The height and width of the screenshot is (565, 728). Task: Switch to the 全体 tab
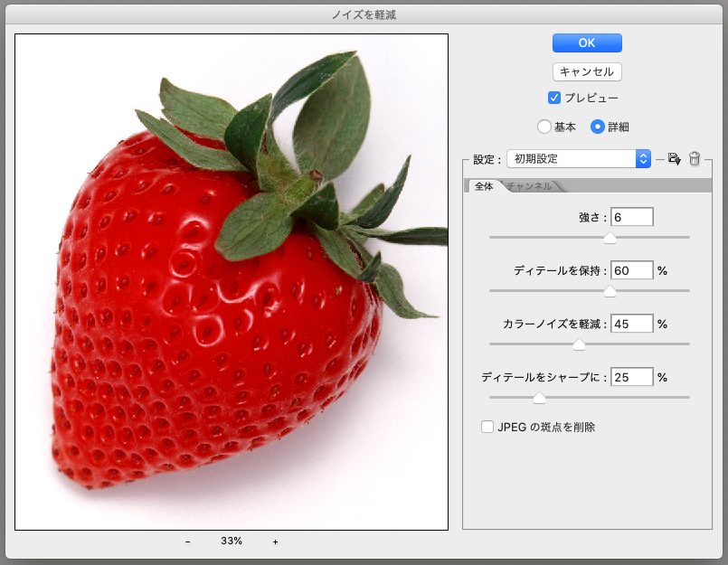click(483, 186)
